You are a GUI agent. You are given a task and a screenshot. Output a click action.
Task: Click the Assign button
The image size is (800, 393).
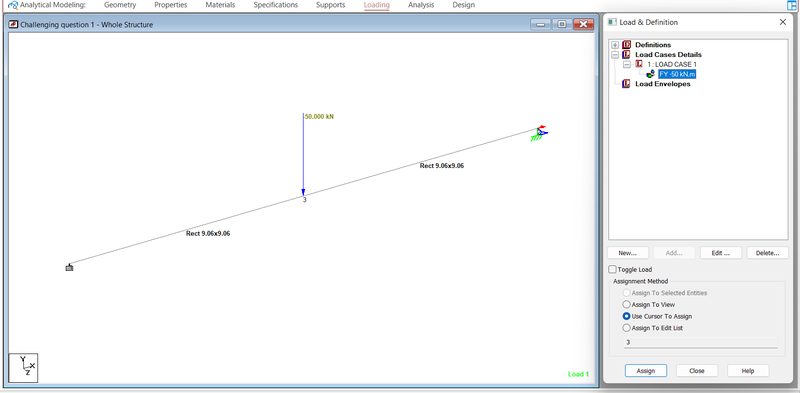pyautogui.click(x=646, y=371)
